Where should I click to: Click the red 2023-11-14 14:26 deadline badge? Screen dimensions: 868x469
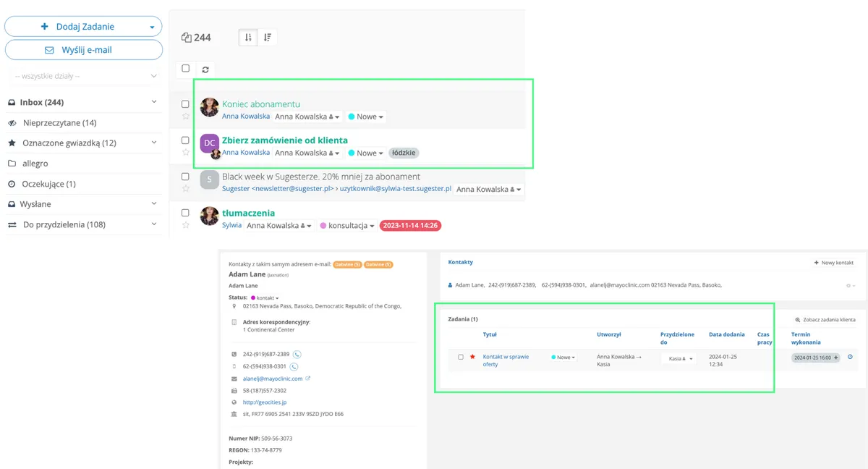coord(410,226)
